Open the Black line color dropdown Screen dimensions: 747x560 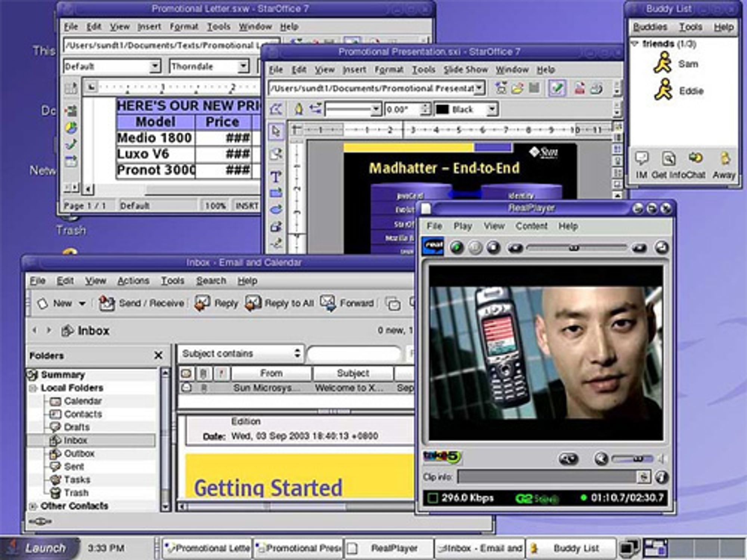click(492, 109)
